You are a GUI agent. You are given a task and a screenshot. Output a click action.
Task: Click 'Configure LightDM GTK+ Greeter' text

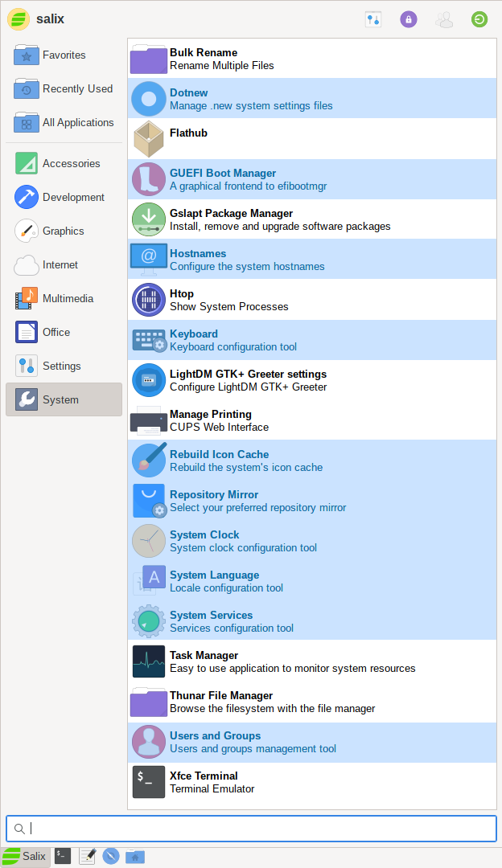click(x=249, y=387)
